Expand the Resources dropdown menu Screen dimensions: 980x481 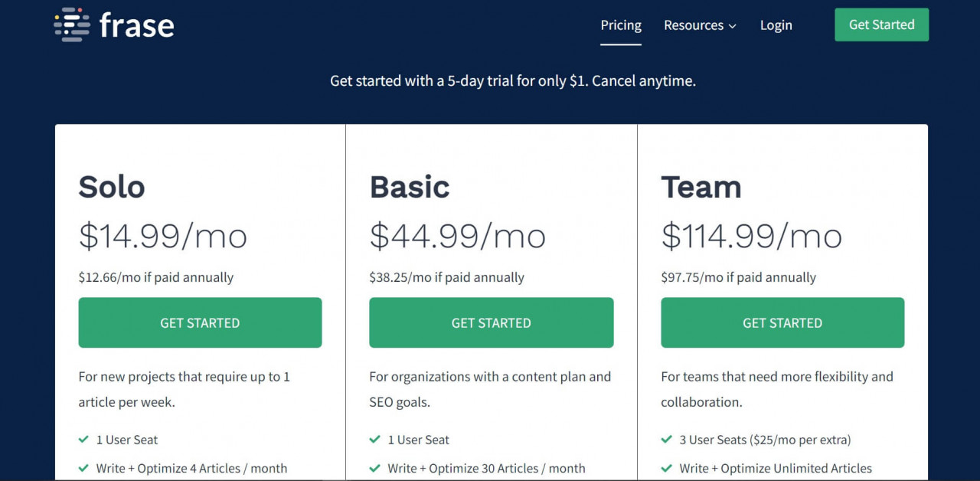coord(700,25)
